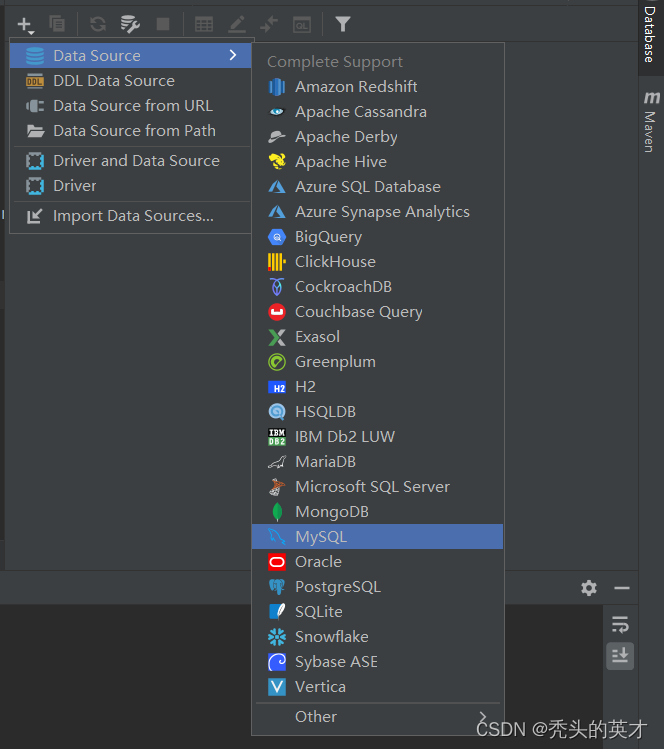Choose SQLite
The width and height of the screenshot is (664, 749).
[x=377, y=611]
